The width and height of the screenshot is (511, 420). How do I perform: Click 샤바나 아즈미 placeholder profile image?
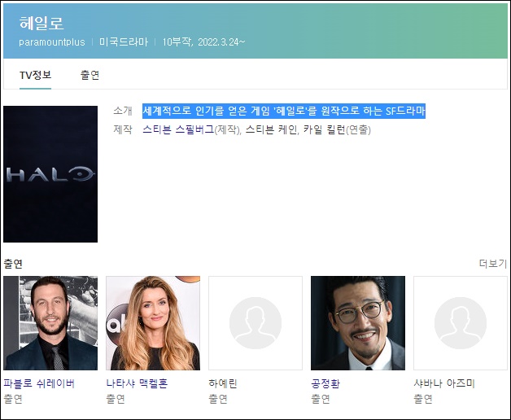coord(461,323)
